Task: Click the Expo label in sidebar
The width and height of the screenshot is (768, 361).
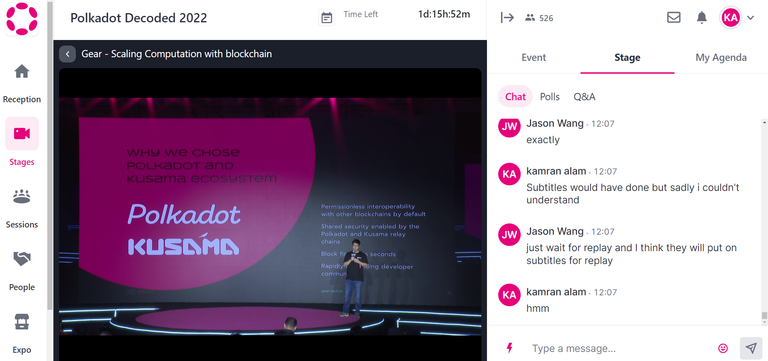Action: (x=22, y=350)
